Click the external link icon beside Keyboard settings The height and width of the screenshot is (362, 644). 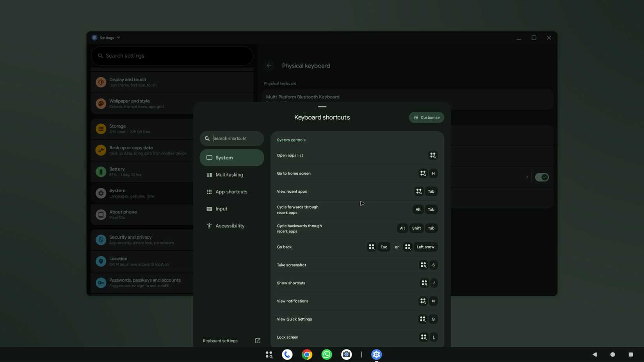(258, 341)
